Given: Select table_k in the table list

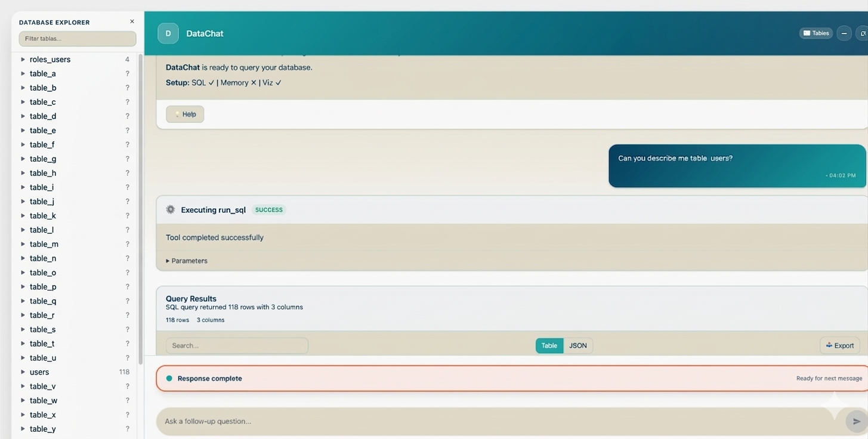Looking at the screenshot, I should click(43, 215).
